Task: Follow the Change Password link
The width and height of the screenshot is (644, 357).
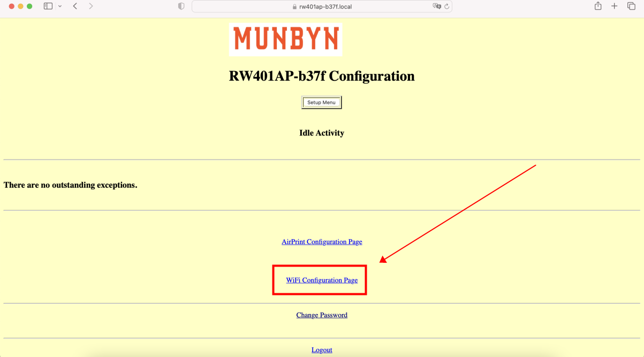Action: tap(322, 315)
